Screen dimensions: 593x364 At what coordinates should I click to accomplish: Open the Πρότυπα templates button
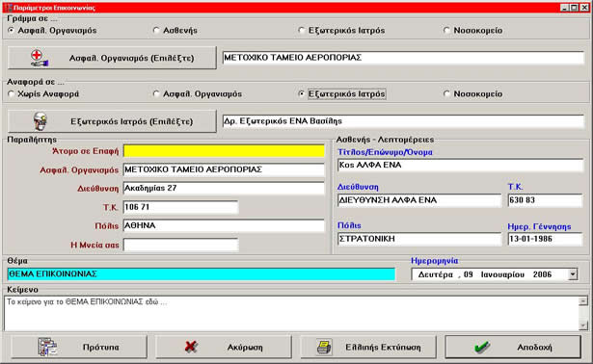79,347
